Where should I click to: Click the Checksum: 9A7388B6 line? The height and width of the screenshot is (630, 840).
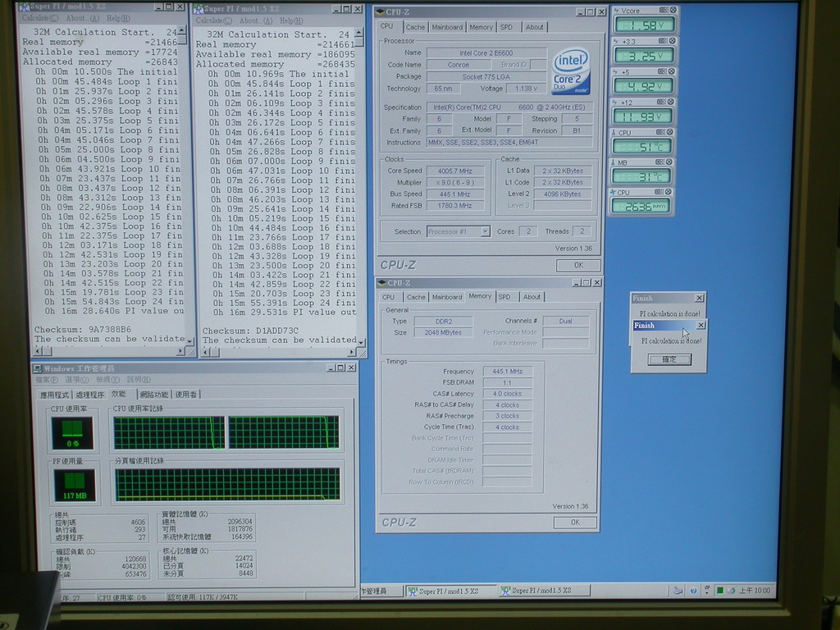(83, 330)
